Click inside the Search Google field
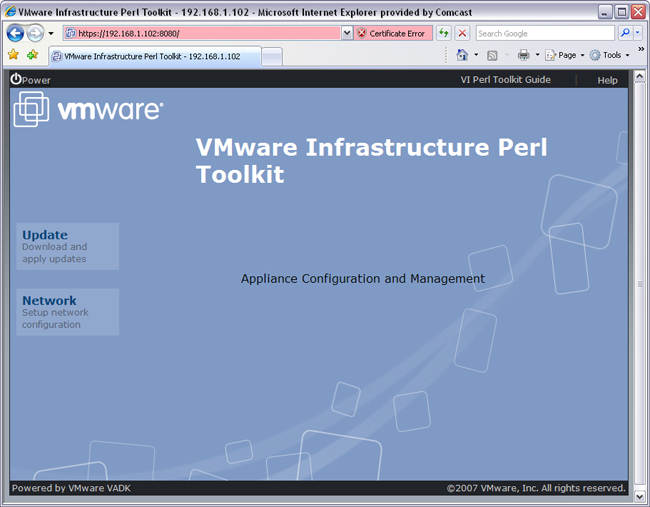Screen dimensions: 650x507 543,33
